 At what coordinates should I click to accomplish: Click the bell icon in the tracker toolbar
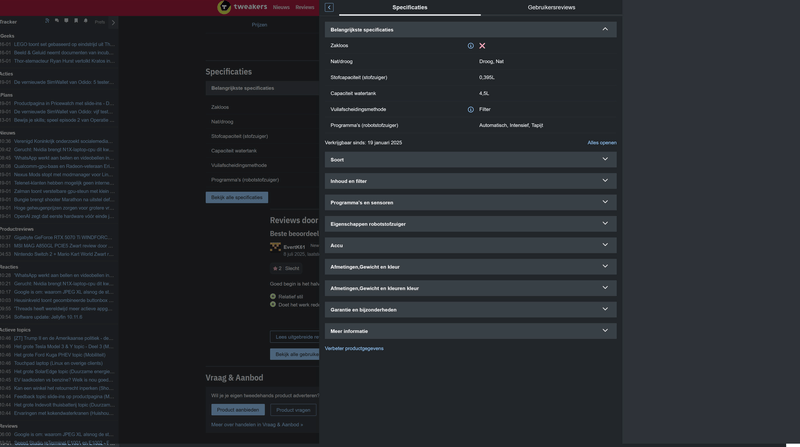[x=86, y=21]
